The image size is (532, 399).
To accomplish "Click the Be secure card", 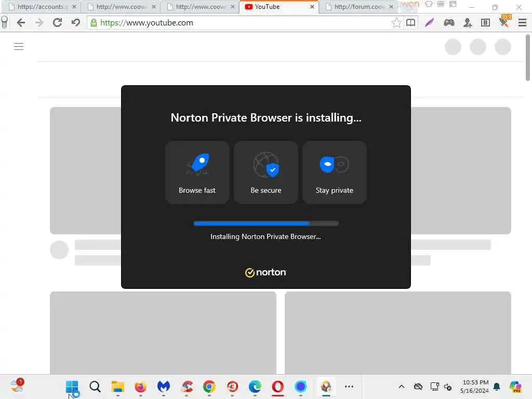I will 266,172.
